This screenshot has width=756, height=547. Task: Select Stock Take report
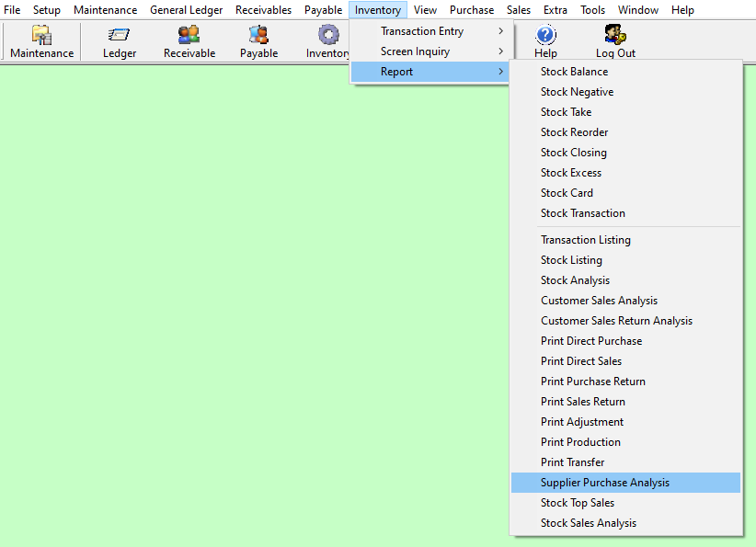click(625, 112)
